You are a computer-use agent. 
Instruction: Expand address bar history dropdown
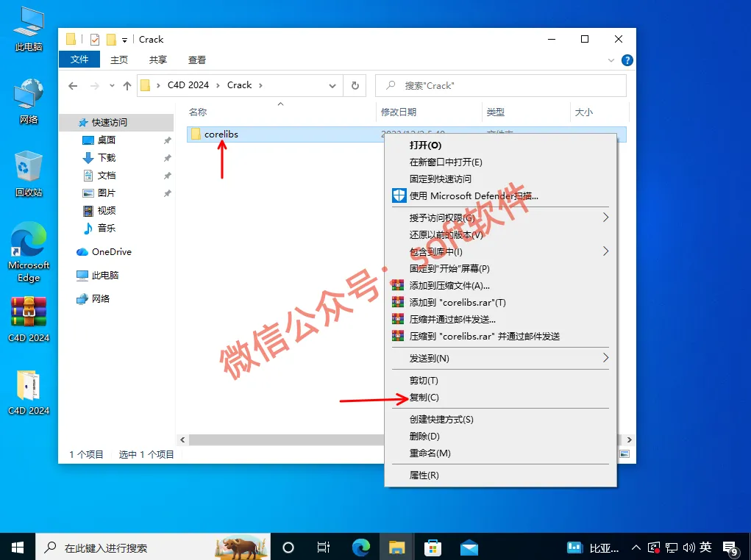(x=332, y=86)
